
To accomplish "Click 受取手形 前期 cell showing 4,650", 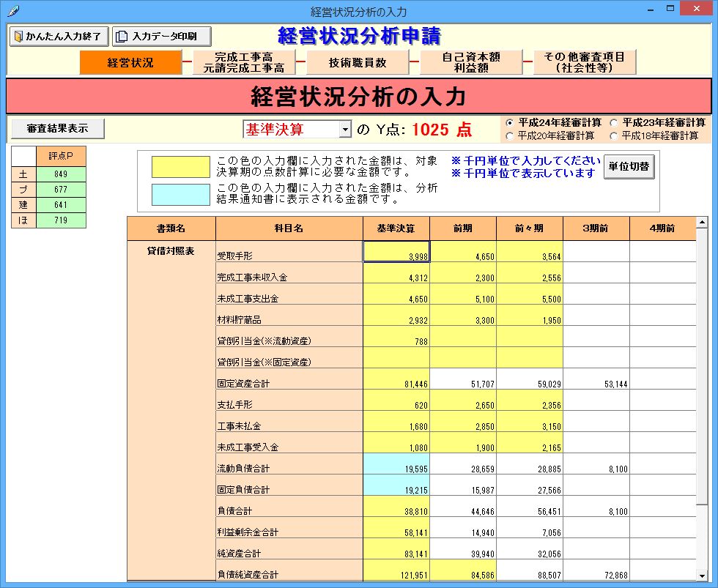I will tap(463, 252).
